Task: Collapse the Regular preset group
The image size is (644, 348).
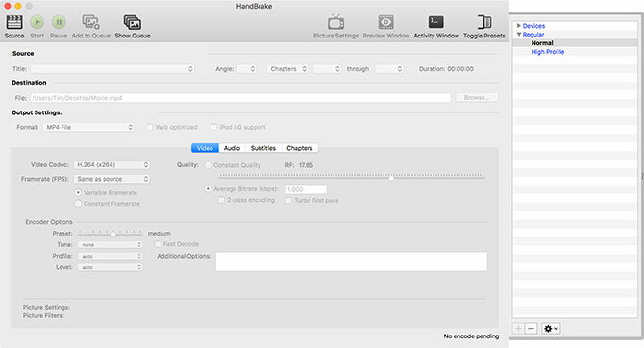Action: click(x=519, y=34)
